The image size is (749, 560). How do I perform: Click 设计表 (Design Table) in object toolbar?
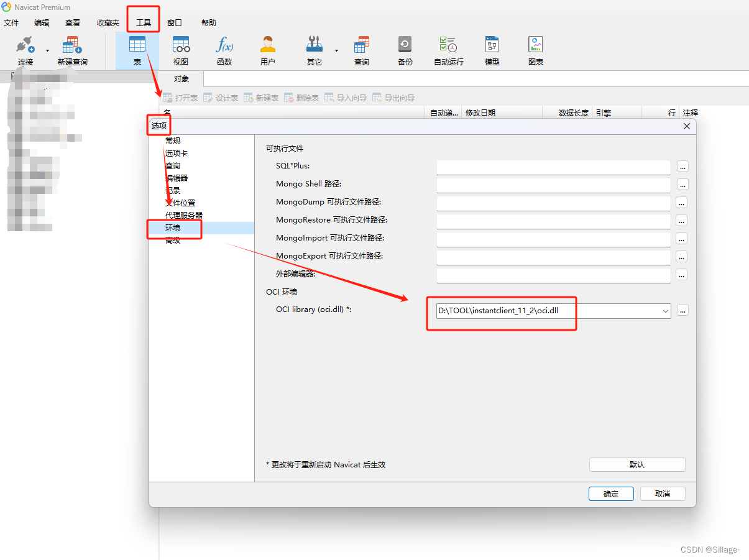click(221, 98)
